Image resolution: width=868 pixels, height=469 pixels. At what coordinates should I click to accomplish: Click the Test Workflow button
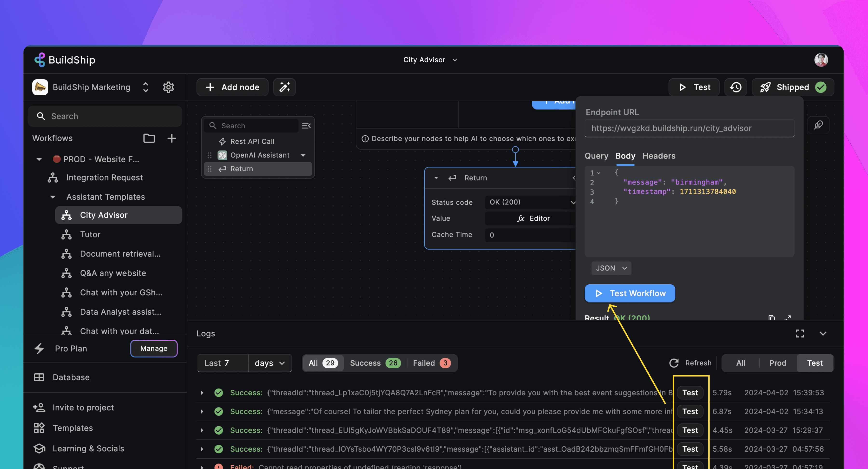click(630, 293)
